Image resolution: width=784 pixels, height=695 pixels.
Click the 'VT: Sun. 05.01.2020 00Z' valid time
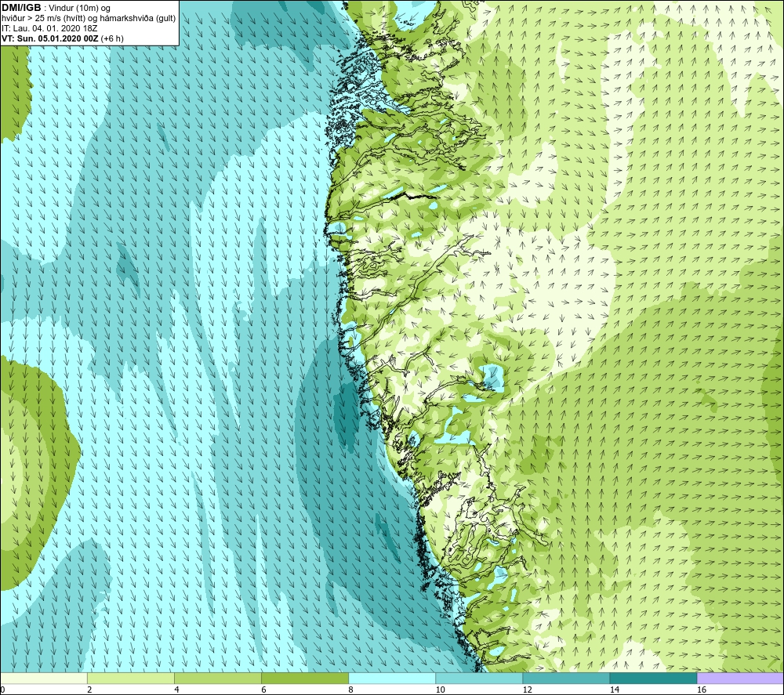pos(50,38)
